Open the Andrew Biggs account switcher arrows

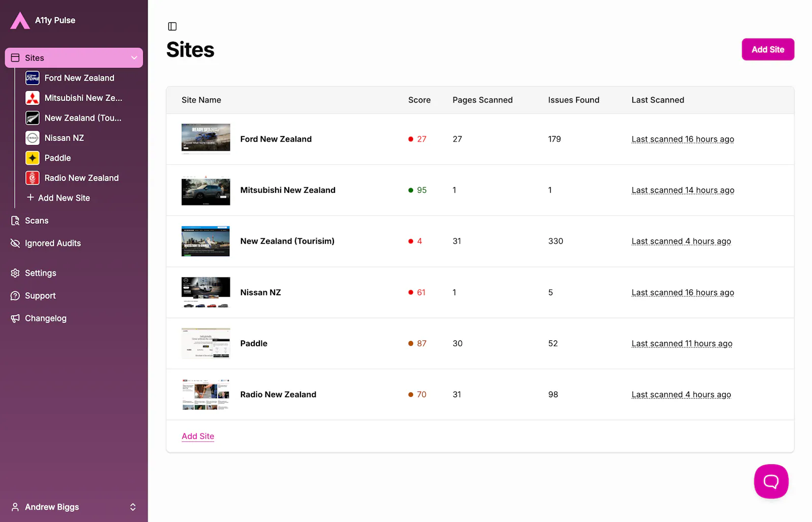[133, 507]
